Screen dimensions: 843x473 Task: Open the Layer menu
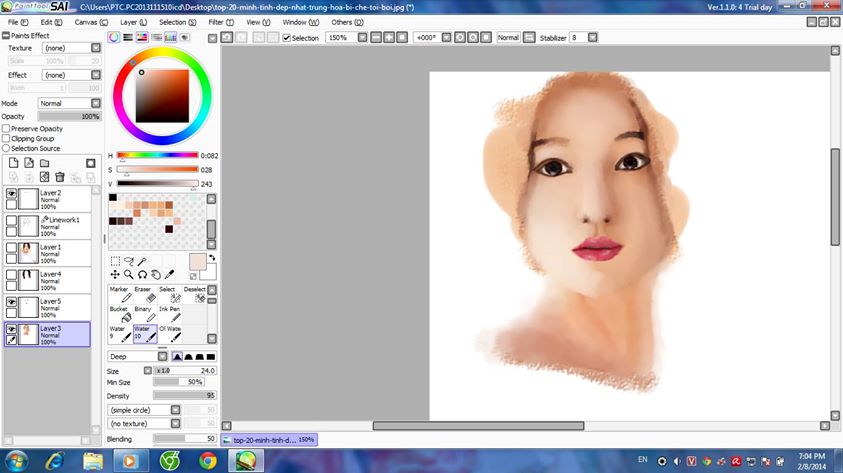point(133,22)
